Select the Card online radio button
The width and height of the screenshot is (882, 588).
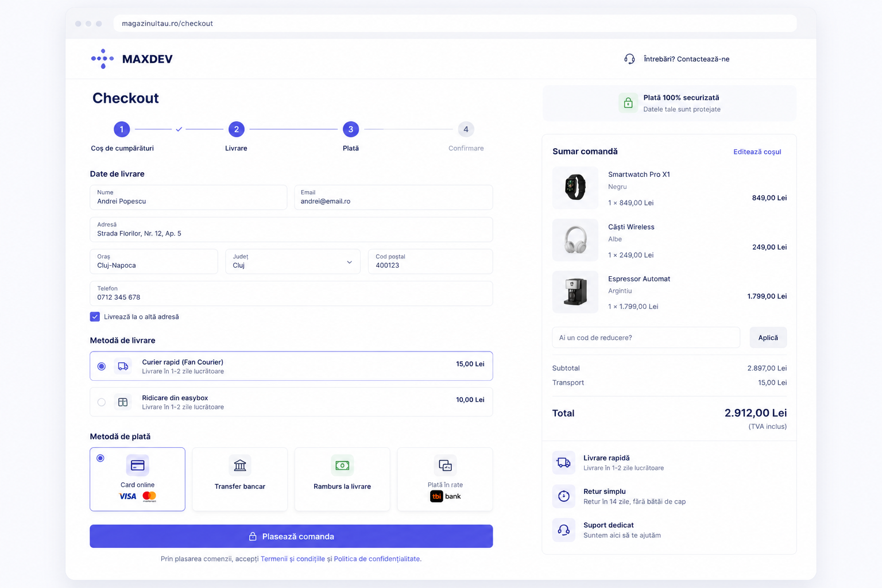tap(100, 458)
